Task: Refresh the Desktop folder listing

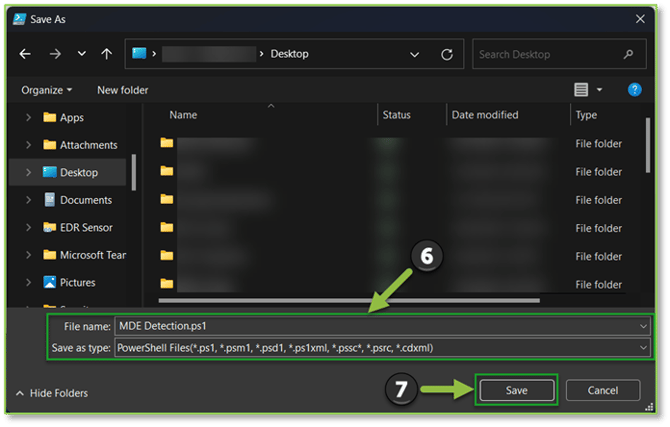Action: (446, 54)
